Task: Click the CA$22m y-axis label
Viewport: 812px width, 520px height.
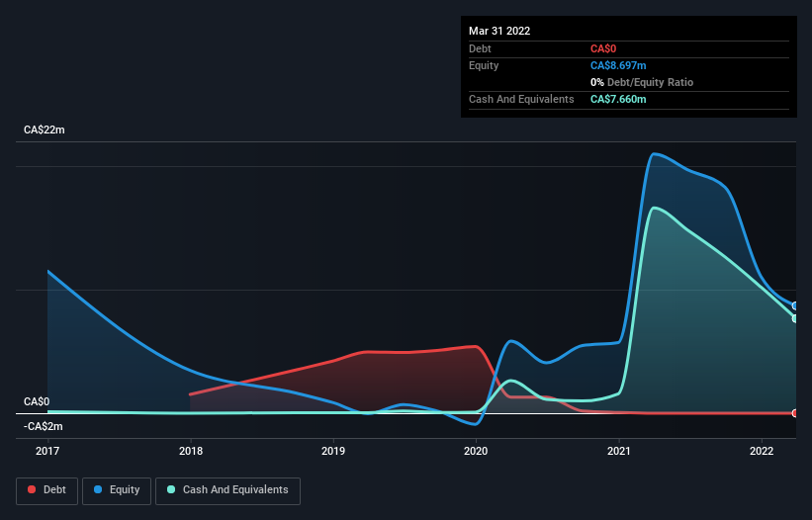Action: pos(45,130)
